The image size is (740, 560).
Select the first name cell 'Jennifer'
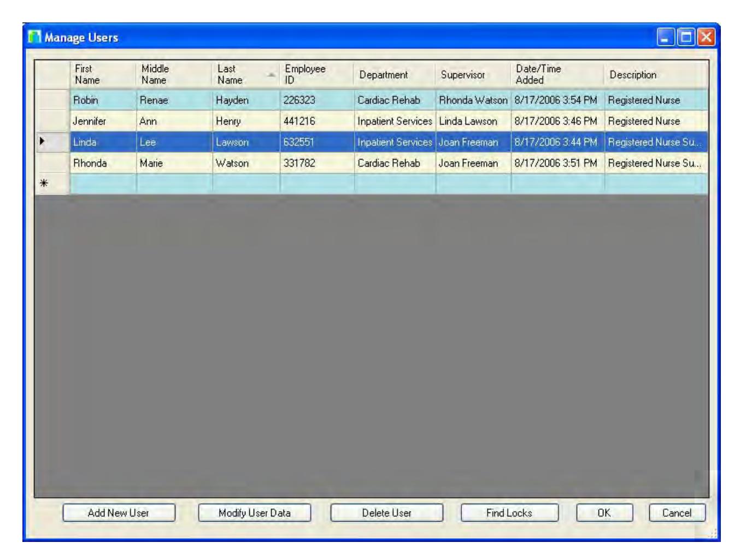point(103,121)
